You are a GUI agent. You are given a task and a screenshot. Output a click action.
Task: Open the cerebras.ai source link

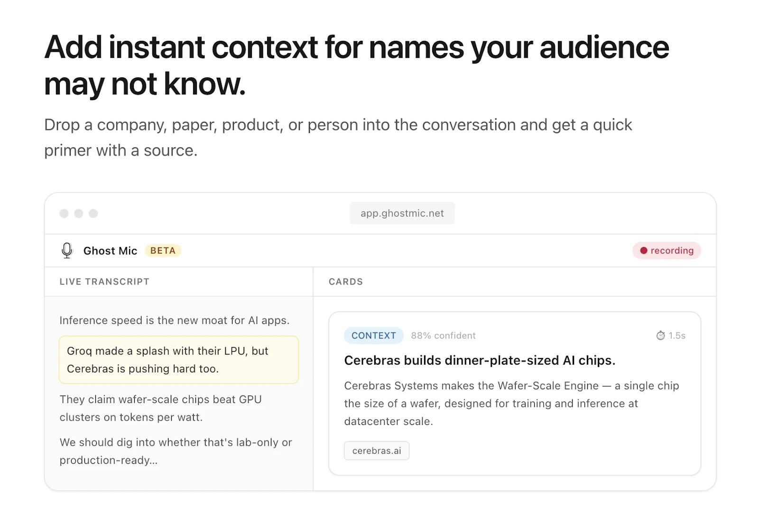click(377, 450)
